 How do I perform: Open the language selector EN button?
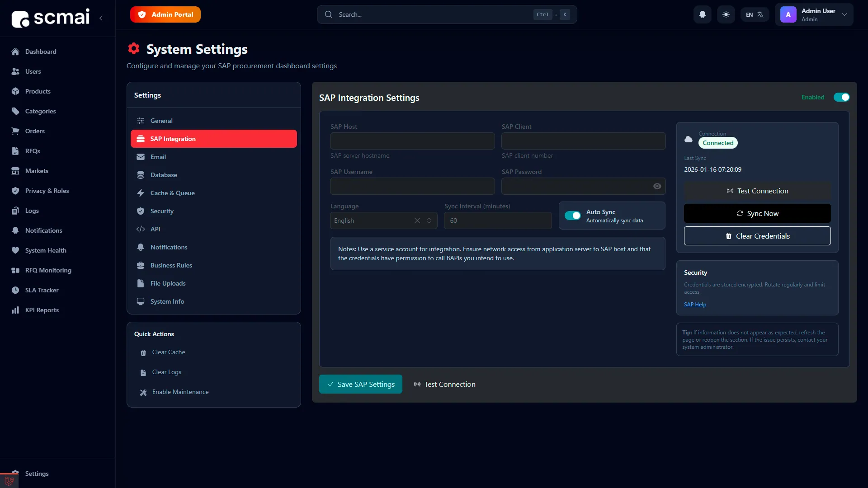pos(755,14)
